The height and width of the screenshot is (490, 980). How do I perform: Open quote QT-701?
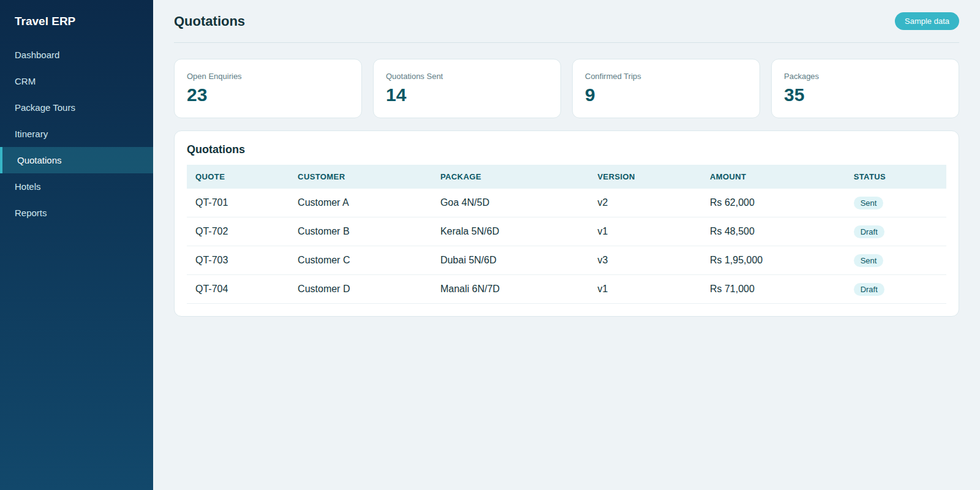[211, 203]
